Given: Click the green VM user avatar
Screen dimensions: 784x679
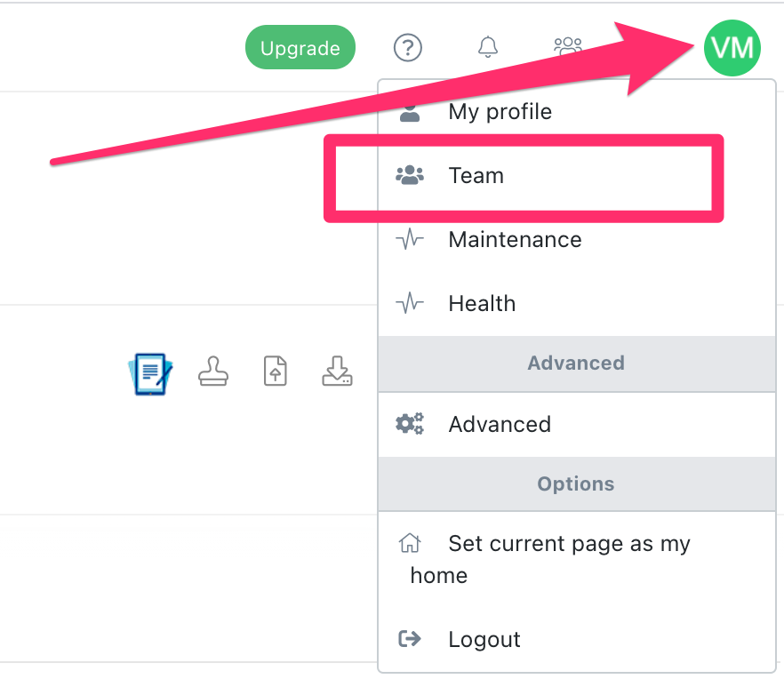Looking at the screenshot, I should point(732,47).
